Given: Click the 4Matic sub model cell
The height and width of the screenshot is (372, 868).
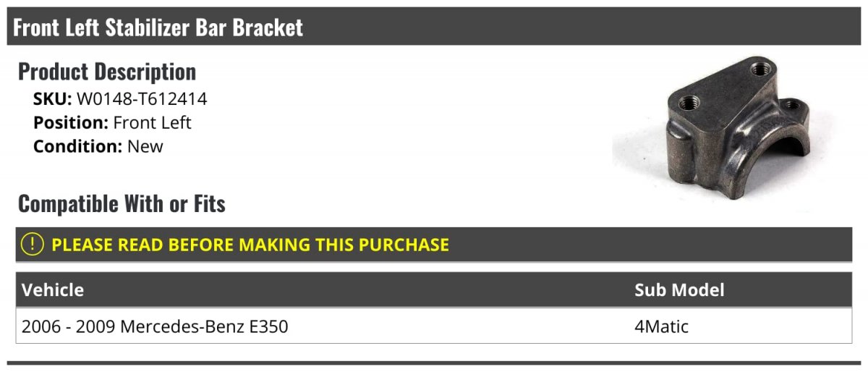Looking at the screenshot, I should tap(661, 326).
